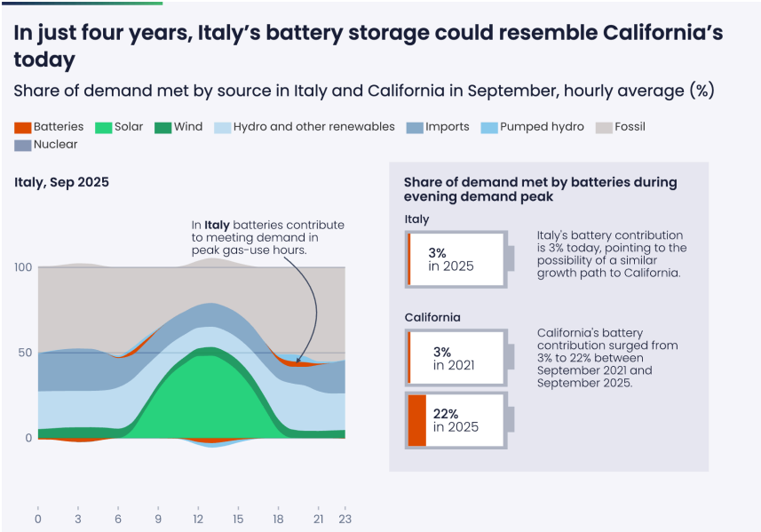This screenshot has width=761, height=532.
Task: Click the California 3% in 2021 battery icon
Action: coord(458,358)
